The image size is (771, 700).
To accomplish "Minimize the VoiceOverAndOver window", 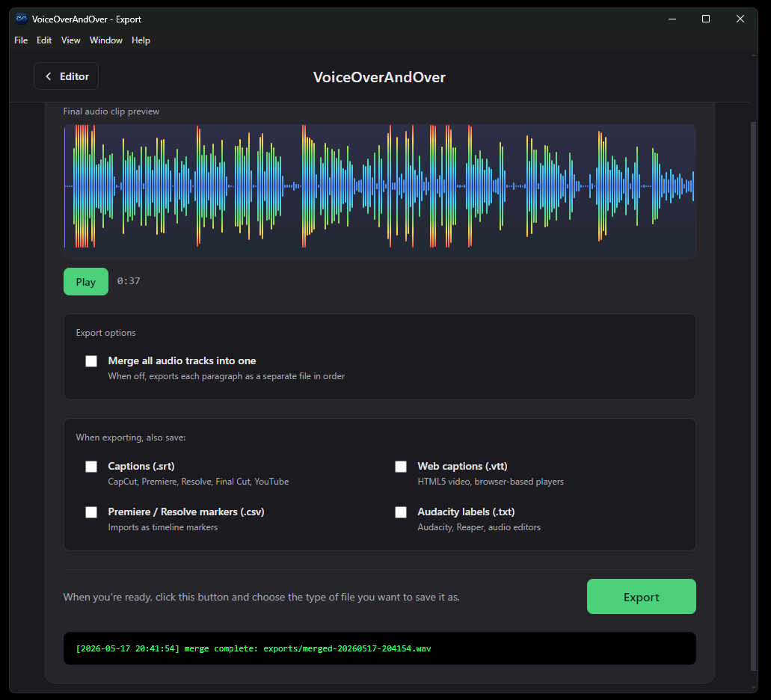I will tap(672, 19).
